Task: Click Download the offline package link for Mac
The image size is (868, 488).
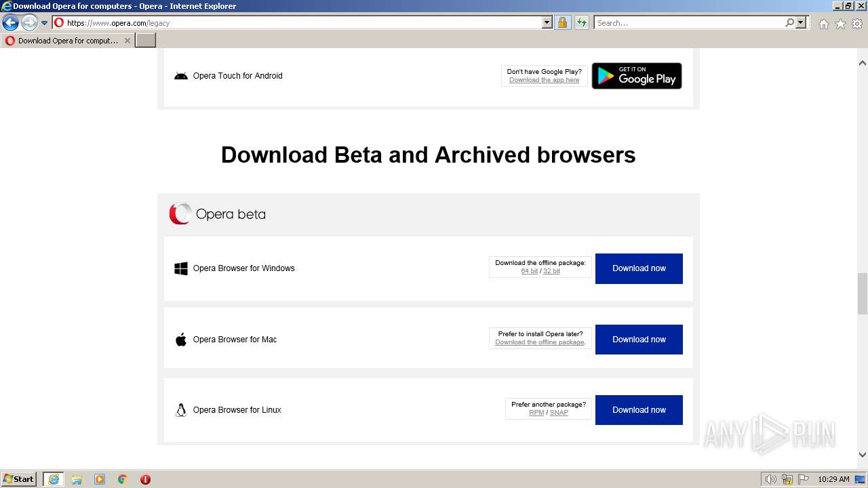Action: click(x=540, y=342)
